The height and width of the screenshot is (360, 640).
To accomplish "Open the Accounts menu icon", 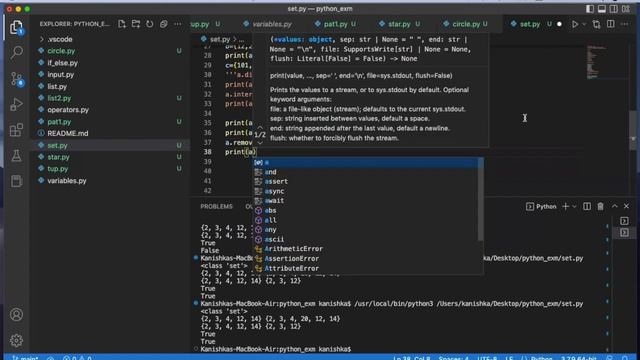I will pyautogui.click(x=16, y=315).
